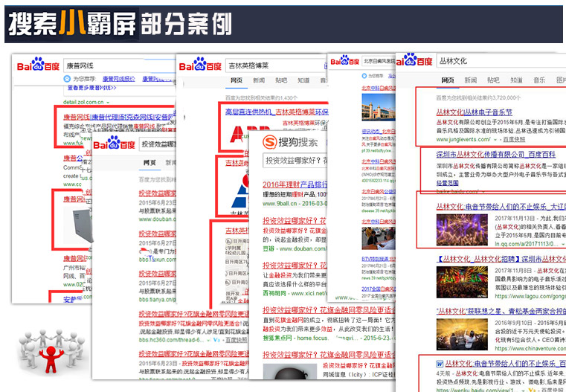Open "丛林文化"获联想之星 result link
Viewport: 566px width, 392px height.
click(x=501, y=311)
